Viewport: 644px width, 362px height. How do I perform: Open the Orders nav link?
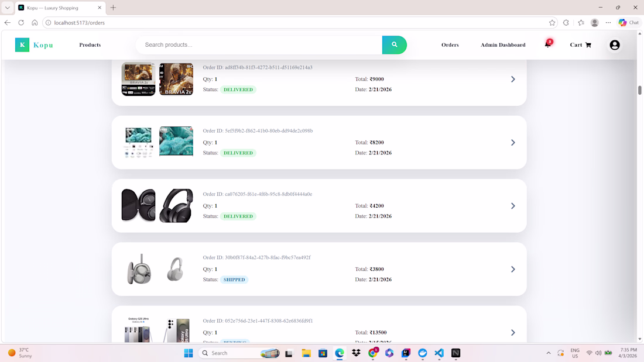[450, 44]
